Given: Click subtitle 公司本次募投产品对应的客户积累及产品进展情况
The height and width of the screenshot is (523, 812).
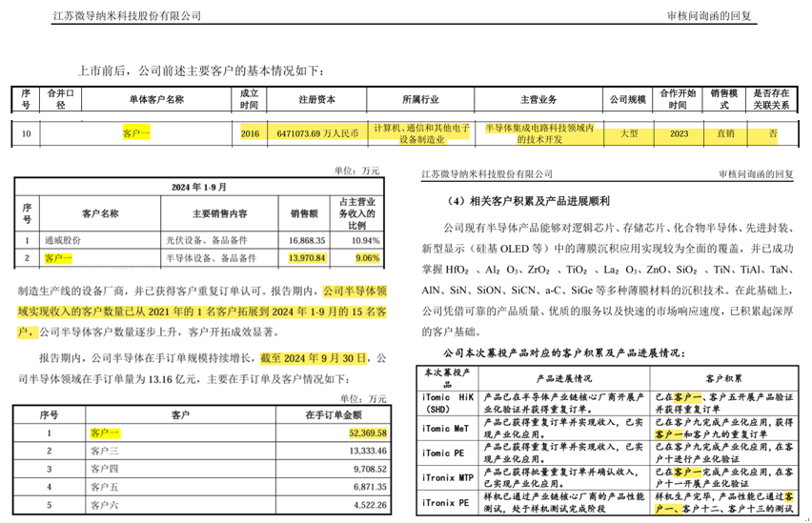Looking at the screenshot, I should coord(564,353).
